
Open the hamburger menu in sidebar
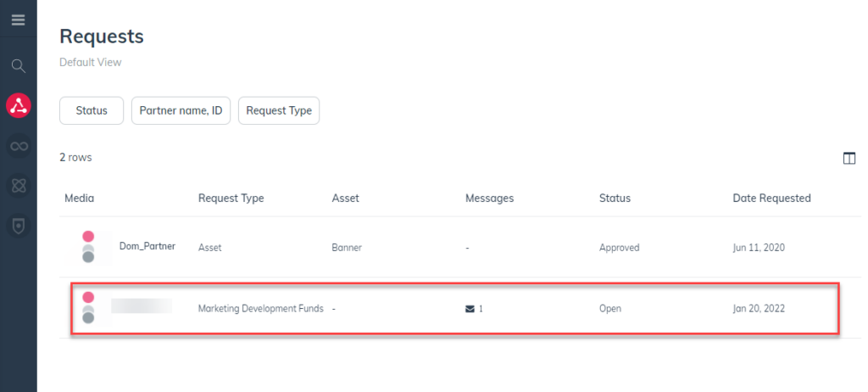pyautogui.click(x=18, y=20)
